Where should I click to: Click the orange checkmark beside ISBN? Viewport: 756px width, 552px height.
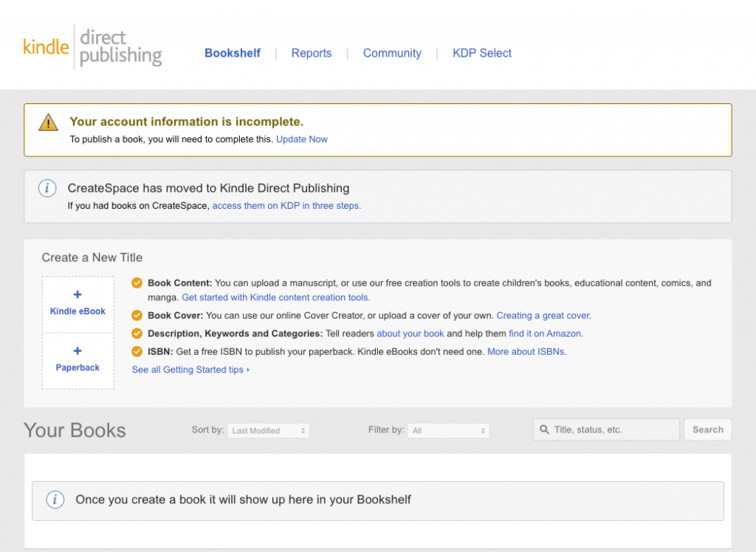pos(137,351)
